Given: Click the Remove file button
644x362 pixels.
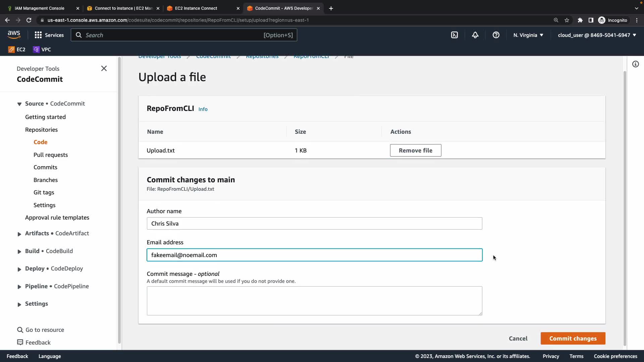Looking at the screenshot, I should tap(416, 150).
